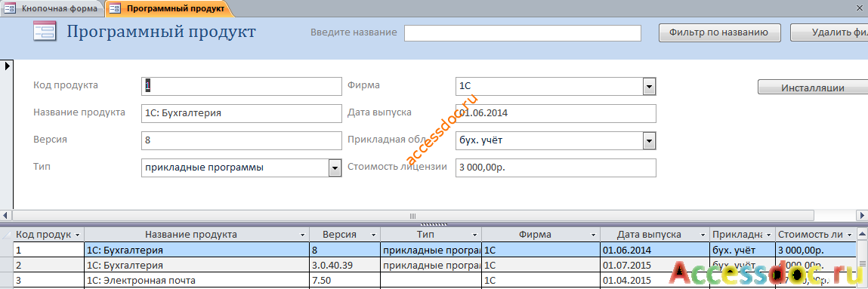
Task: Click the horizontal scrollbar right arrow
Action: coord(862,216)
